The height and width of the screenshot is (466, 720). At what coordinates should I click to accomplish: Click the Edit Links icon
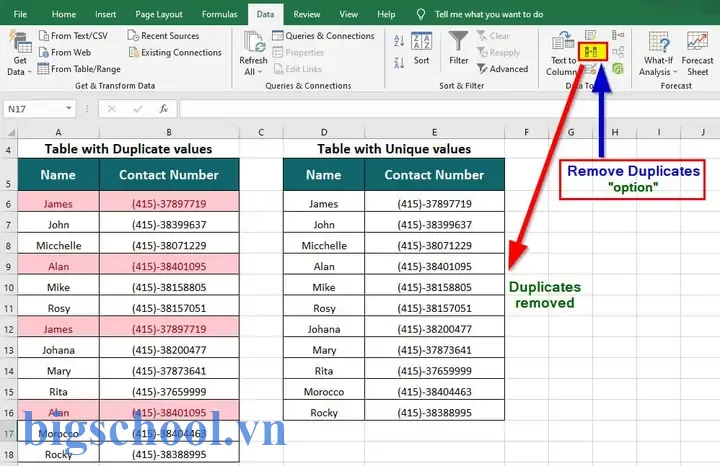coord(278,69)
